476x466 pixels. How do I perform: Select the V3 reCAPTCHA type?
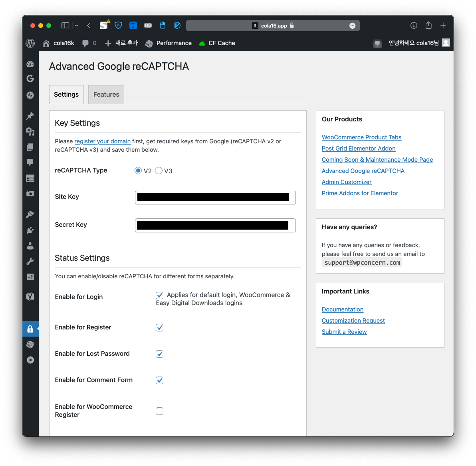point(159,171)
